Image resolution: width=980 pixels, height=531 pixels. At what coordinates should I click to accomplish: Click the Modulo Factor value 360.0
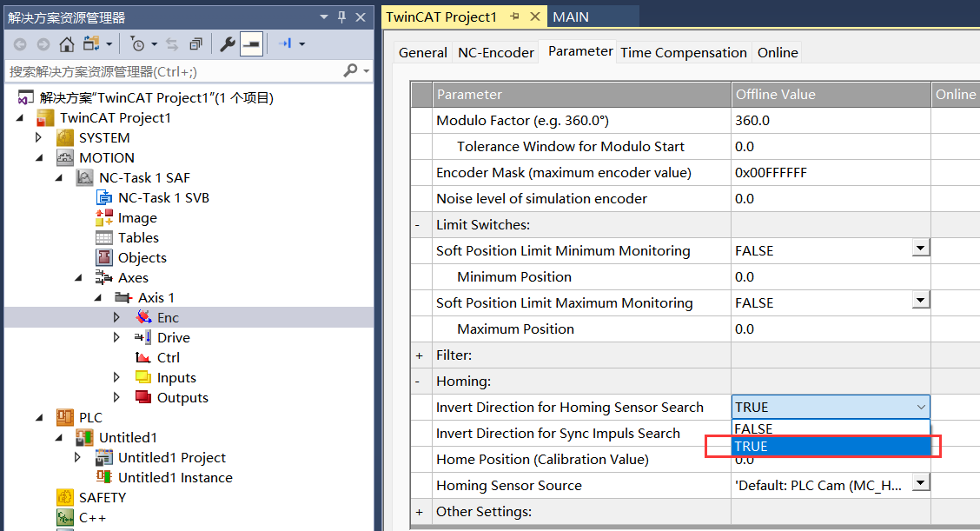pos(752,121)
